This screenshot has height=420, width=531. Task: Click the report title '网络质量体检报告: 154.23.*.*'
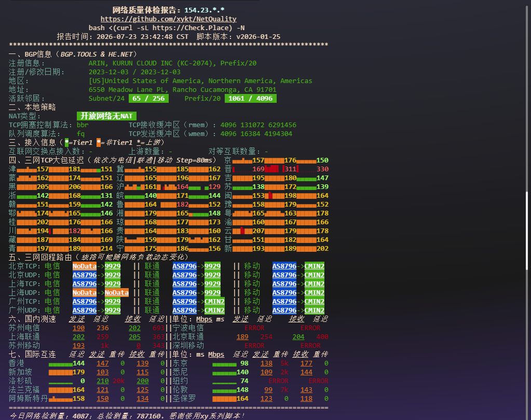(168, 10)
